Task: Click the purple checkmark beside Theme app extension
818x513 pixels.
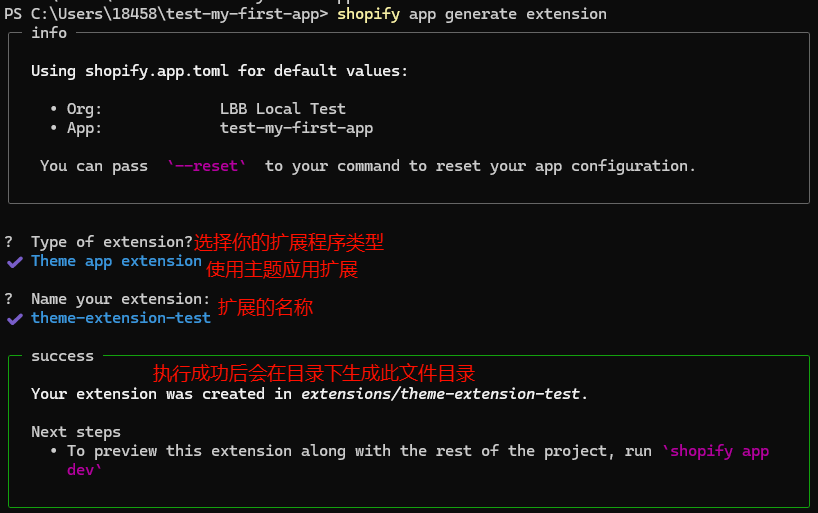Action: click(x=14, y=262)
